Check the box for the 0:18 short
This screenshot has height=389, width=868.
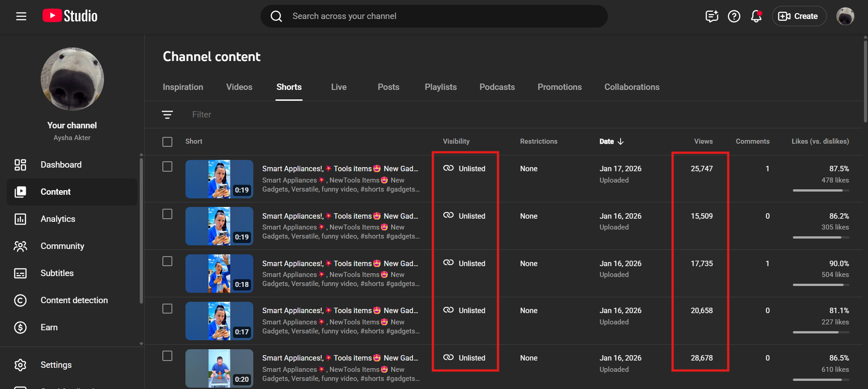point(167,262)
